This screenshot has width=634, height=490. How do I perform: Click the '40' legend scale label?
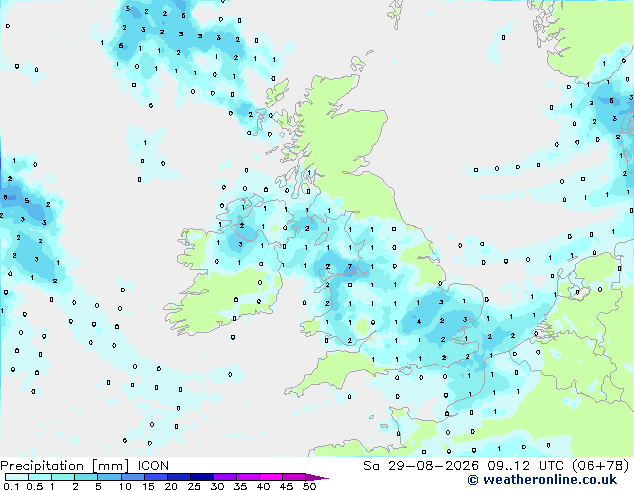point(263,486)
